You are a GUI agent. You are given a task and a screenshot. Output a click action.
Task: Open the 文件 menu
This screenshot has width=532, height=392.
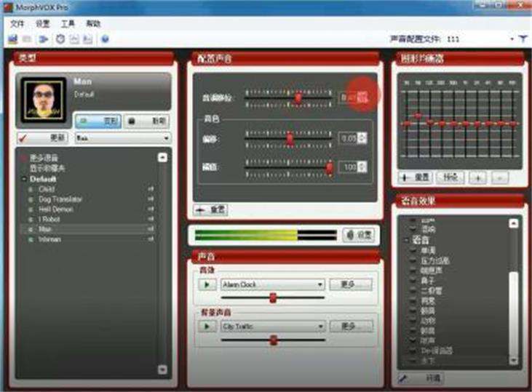pyautogui.click(x=17, y=23)
